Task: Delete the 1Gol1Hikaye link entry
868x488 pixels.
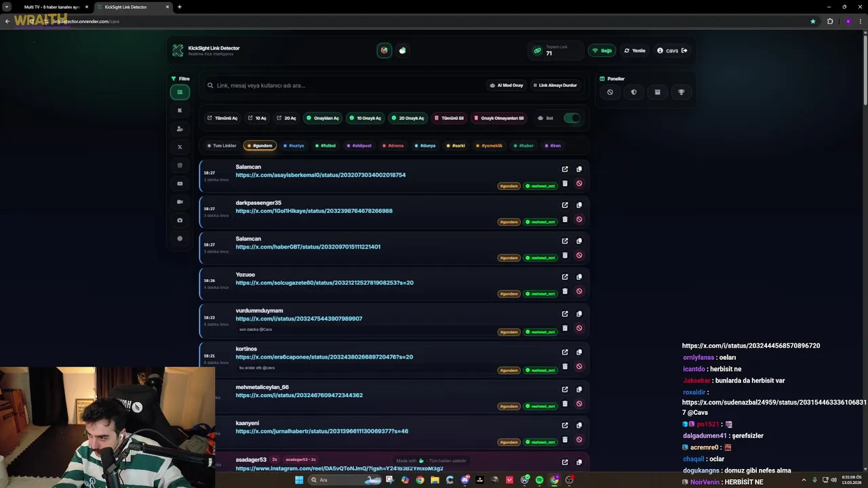Action: click(565, 219)
